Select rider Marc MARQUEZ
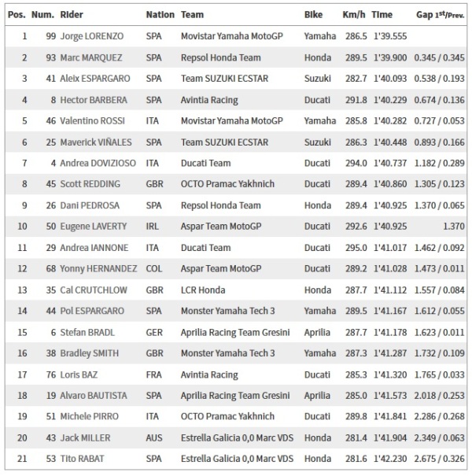 click(x=92, y=57)
